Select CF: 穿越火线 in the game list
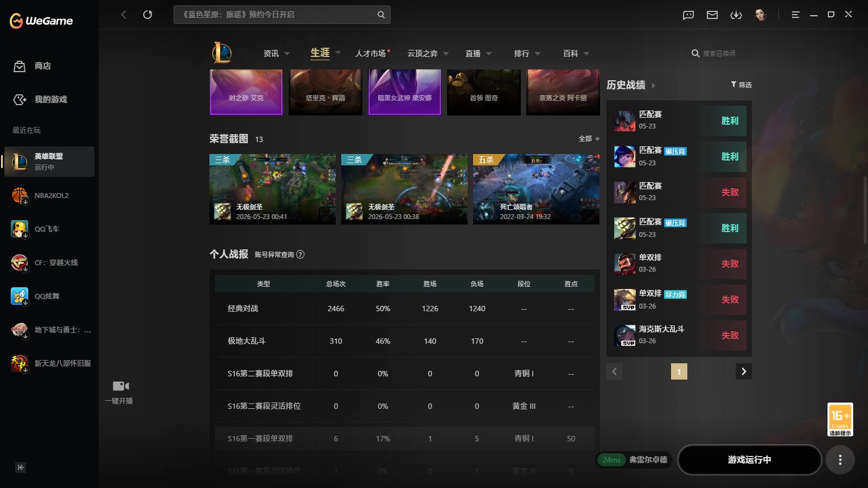This screenshot has height=488, width=868. coord(49,262)
